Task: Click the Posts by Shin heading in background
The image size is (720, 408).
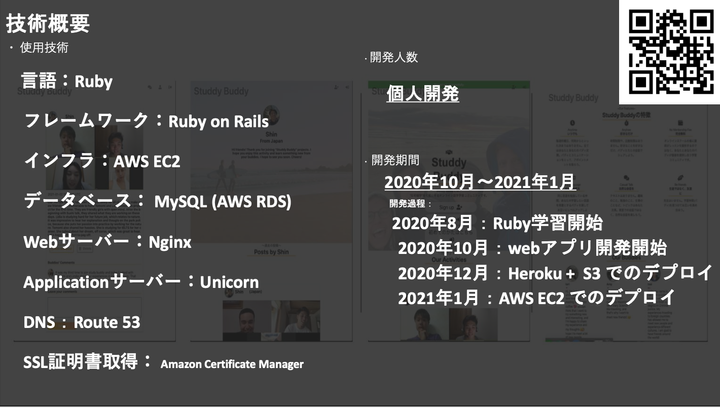Action: [271, 252]
